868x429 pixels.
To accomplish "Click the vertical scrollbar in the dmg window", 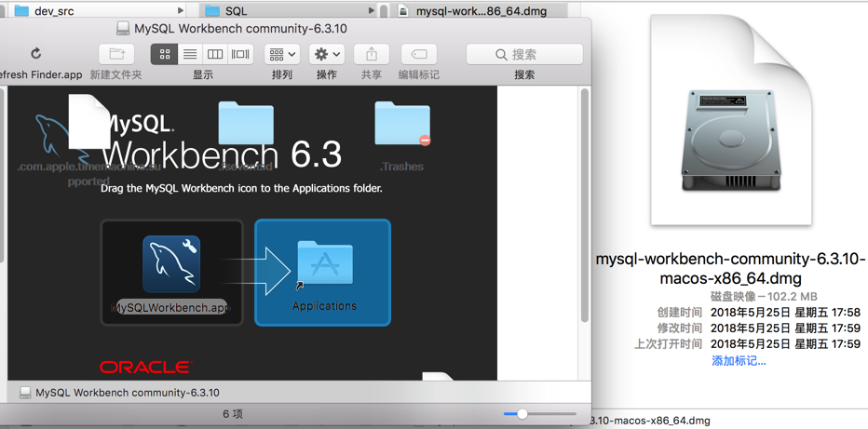I will click(x=585, y=206).
